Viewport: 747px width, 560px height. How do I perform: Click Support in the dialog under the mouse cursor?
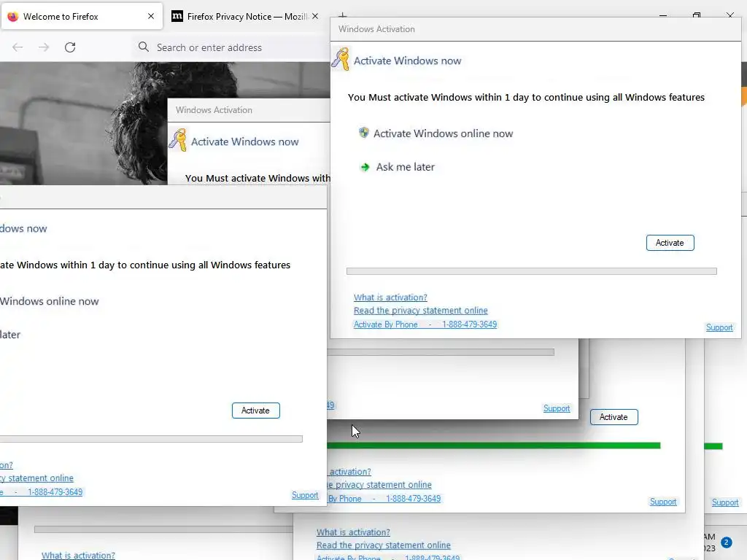(x=557, y=408)
